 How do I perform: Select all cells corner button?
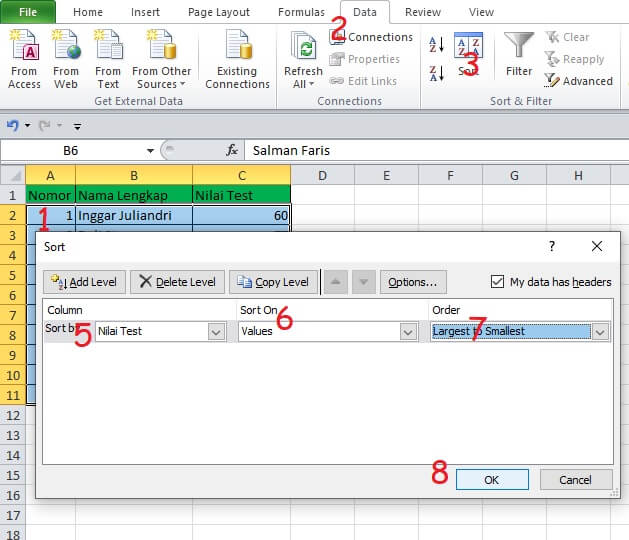13,175
